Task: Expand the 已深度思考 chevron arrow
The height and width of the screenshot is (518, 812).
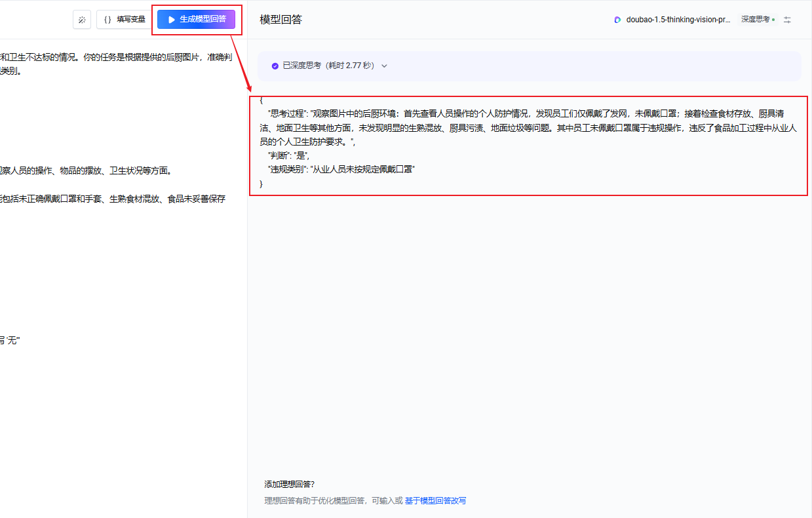Action: tap(385, 66)
